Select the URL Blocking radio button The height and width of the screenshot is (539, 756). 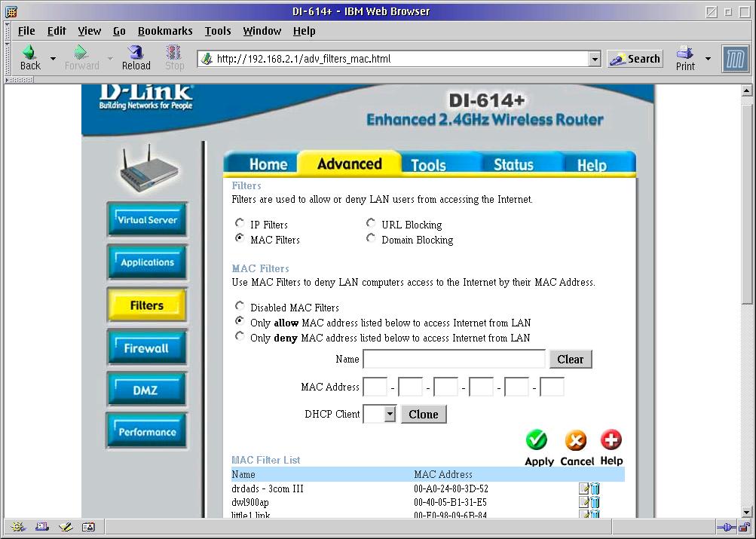[371, 222]
